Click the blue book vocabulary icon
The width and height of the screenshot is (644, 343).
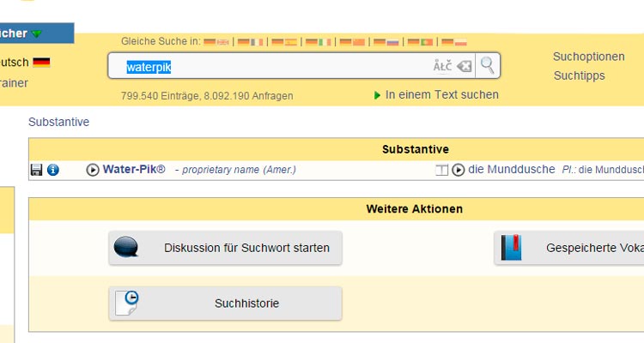point(512,248)
